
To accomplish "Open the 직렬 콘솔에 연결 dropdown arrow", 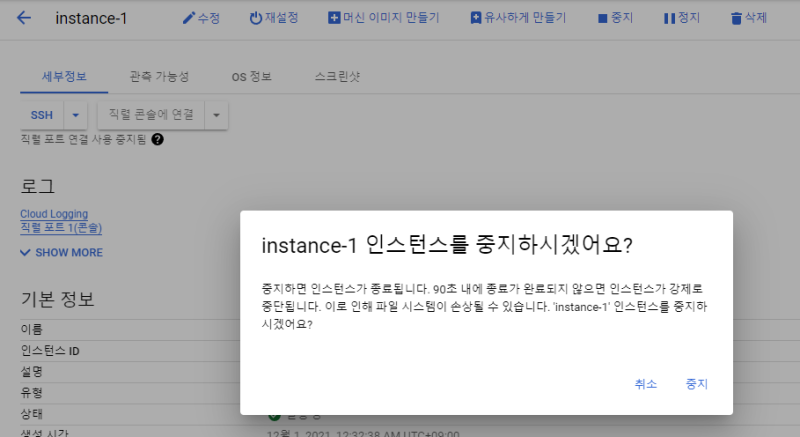I will tap(216, 115).
